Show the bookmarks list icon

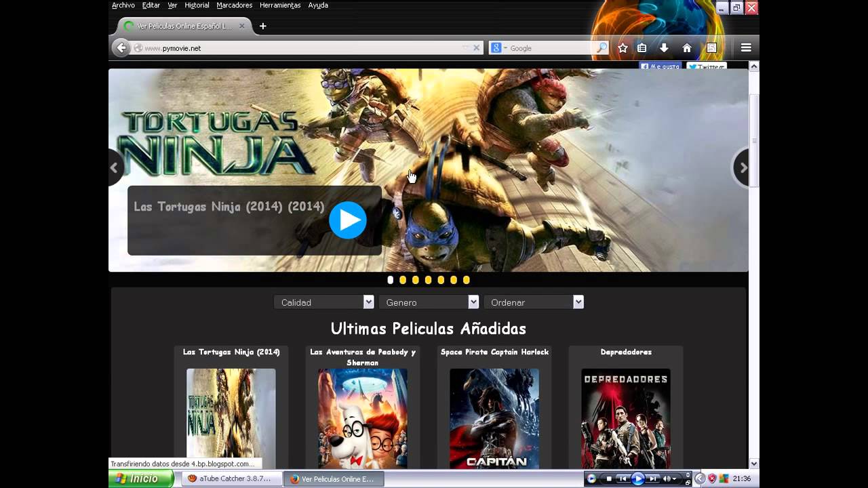click(642, 47)
